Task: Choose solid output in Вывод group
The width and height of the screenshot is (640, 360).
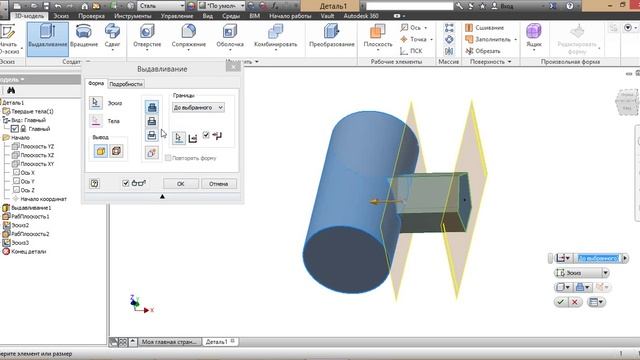Action: pos(100,151)
